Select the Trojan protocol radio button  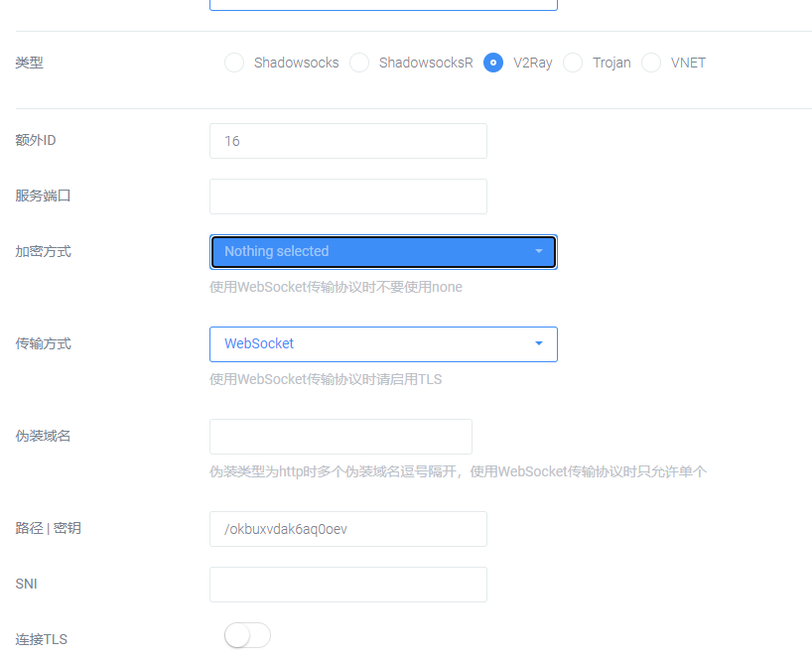pos(573,62)
